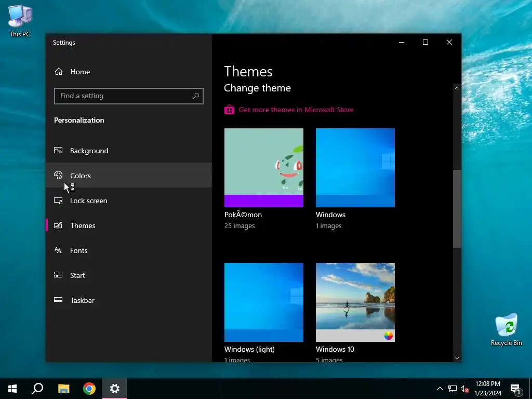Image resolution: width=532 pixels, height=399 pixels.
Task: Click the Home icon in Settings sidebar
Action: [x=59, y=72]
